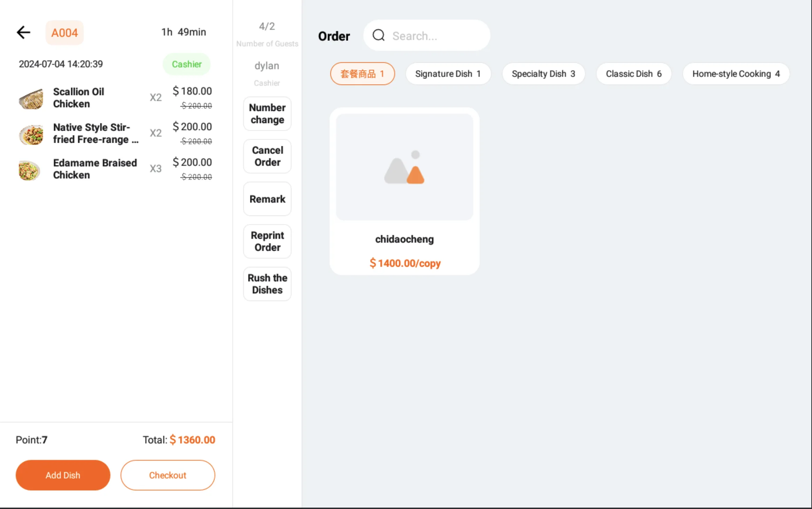The width and height of the screenshot is (812, 509).
Task: Click the chidaocheng product name
Action: (404, 239)
